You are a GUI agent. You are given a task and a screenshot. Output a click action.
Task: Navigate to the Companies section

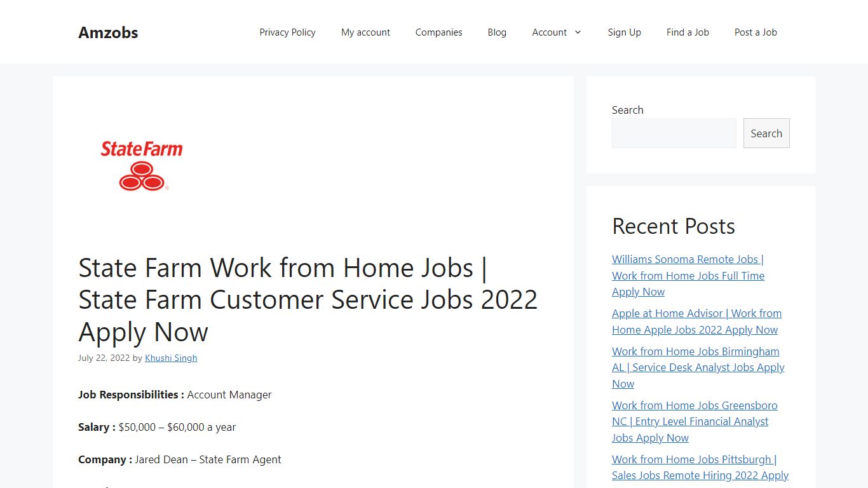(438, 32)
